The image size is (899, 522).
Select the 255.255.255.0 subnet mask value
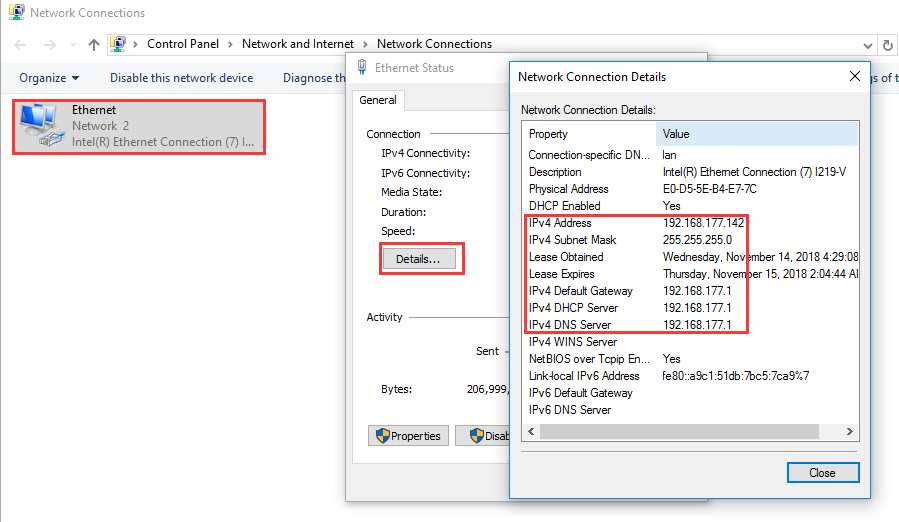pos(697,240)
